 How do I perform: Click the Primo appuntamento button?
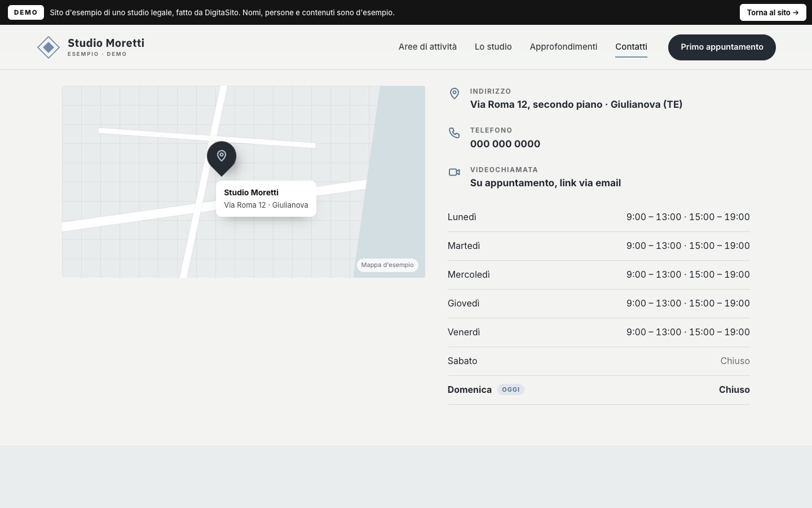[x=722, y=47]
